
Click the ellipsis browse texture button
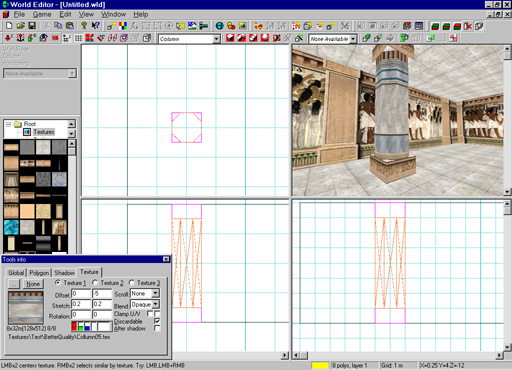pyautogui.click(x=14, y=284)
